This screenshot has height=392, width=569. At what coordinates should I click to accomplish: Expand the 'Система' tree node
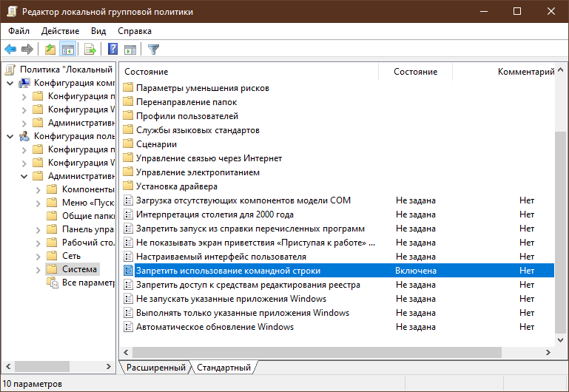pyautogui.click(x=38, y=269)
